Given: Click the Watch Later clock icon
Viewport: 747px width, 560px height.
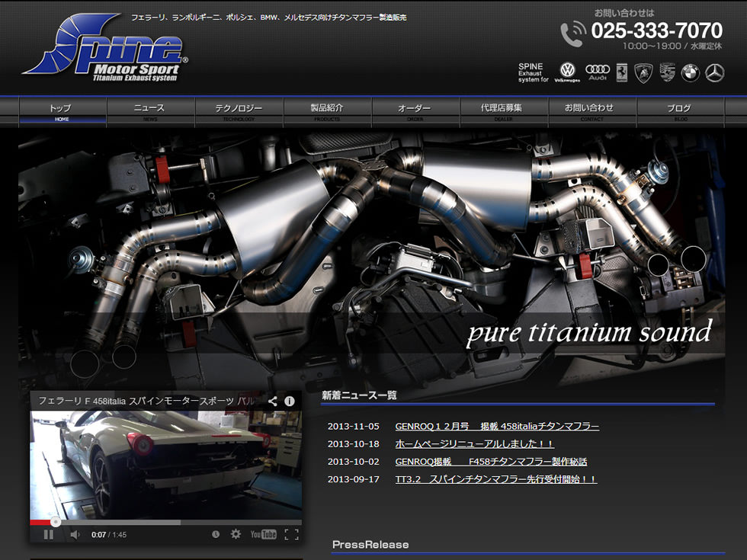Looking at the screenshot, I should (216, 534).
